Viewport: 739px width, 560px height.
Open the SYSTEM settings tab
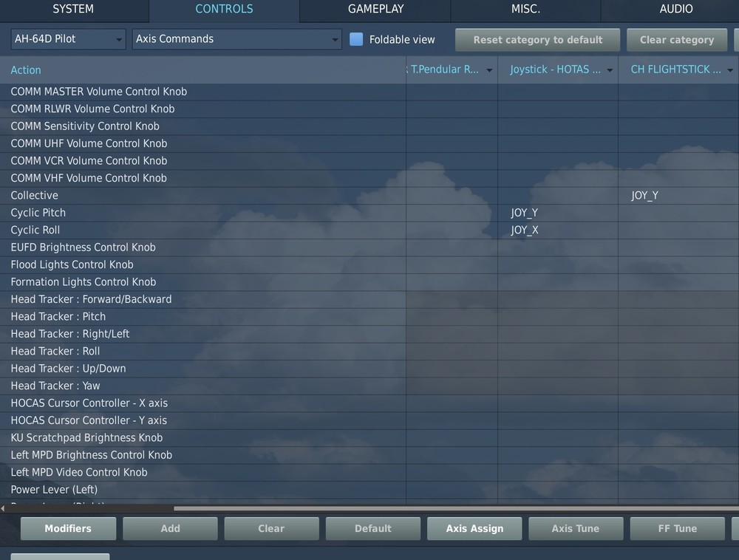tap(72, 10)
